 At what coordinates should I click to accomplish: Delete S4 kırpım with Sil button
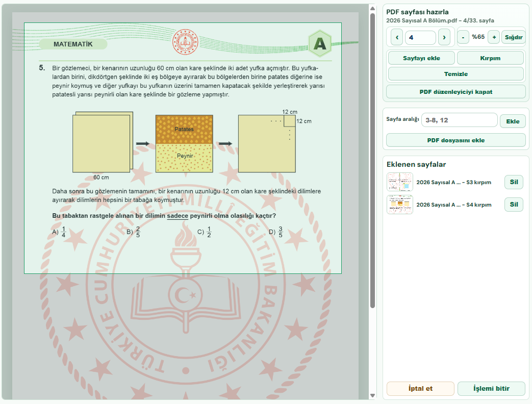tap(514, 205)
